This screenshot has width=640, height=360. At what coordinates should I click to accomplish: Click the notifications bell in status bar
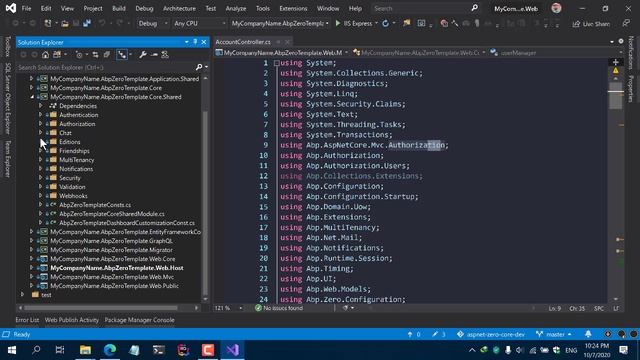click(x=588, y=334)
